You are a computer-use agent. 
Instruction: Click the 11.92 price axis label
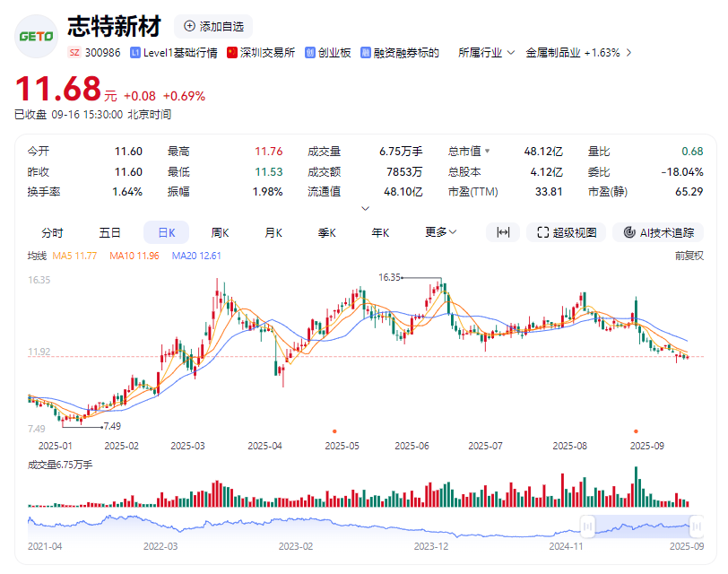39,352
